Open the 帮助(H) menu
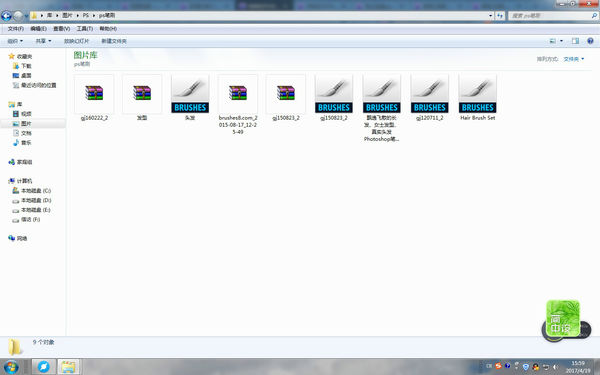This screenshot has width=600, height=375. click(108, 29)
